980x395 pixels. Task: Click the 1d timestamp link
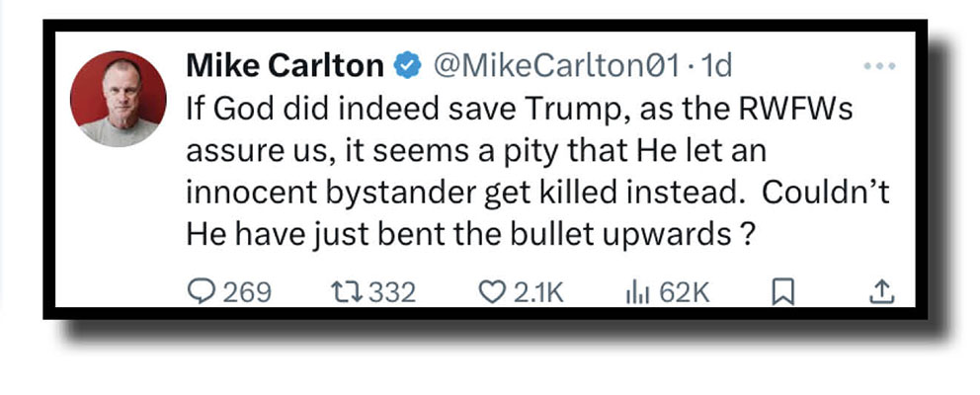(714, 67)
